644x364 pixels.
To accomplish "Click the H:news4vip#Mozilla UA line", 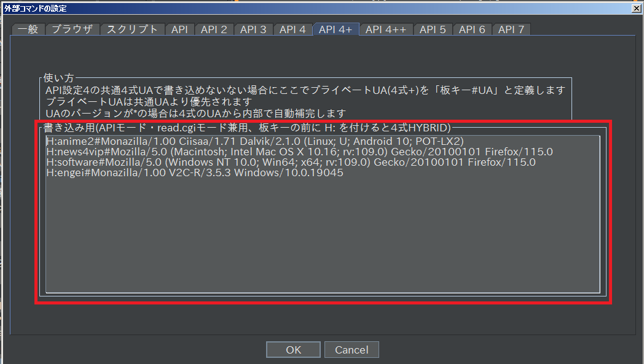I will click(x=299, y=152).
